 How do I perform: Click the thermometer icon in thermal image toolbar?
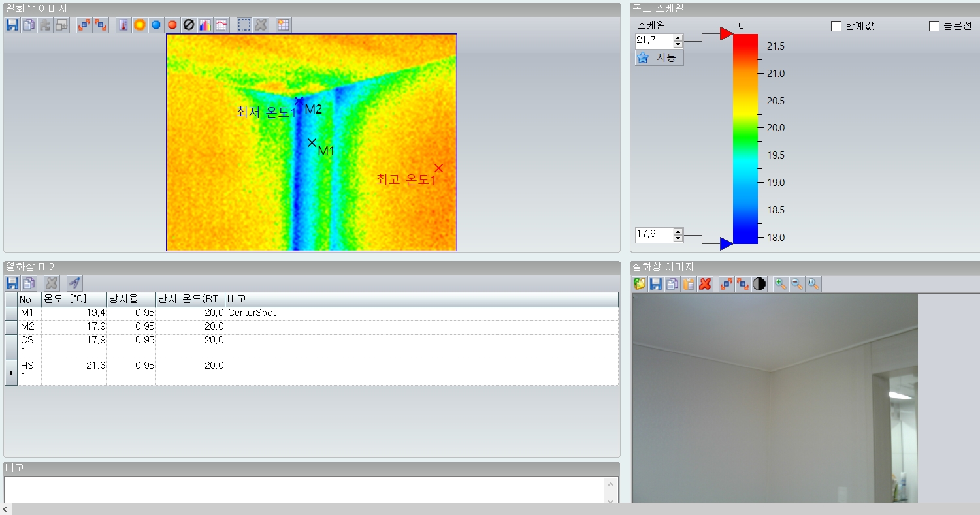[x=123, y=25]
